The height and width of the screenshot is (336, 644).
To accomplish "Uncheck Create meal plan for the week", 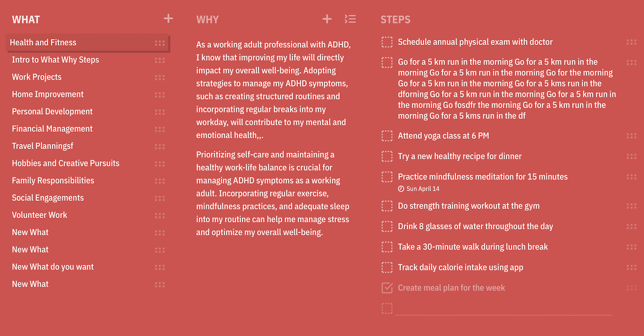I will click(386, 288).
